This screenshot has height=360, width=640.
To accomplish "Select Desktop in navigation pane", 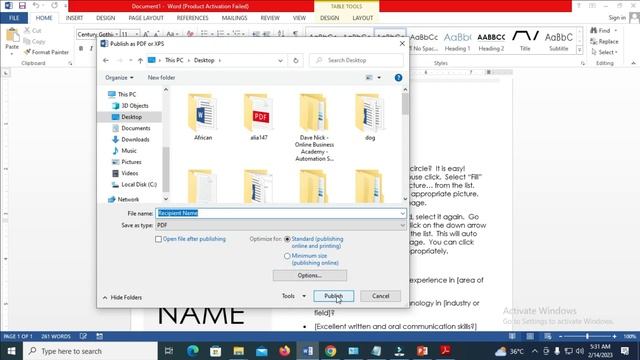I will tap(131, 117).
